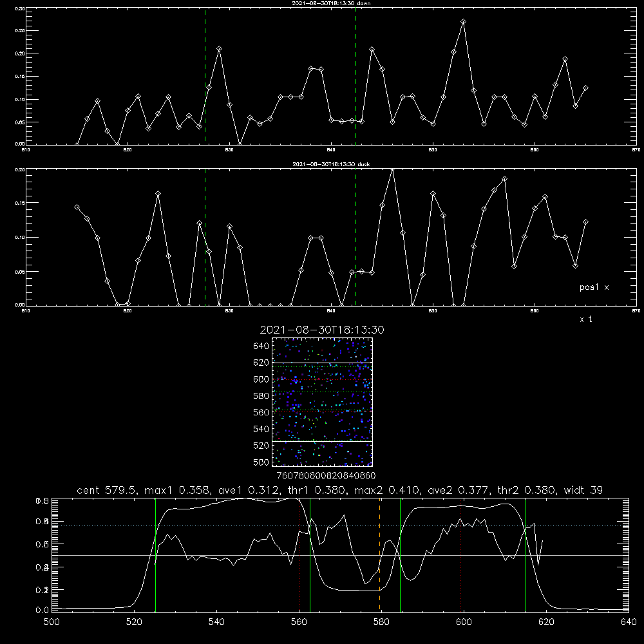Image resolution: width=644 pixels, height=644 pixels.
Task: Click the blue dotted horizontal threshold line in the bottom plot
Action: tap(340, 526)
